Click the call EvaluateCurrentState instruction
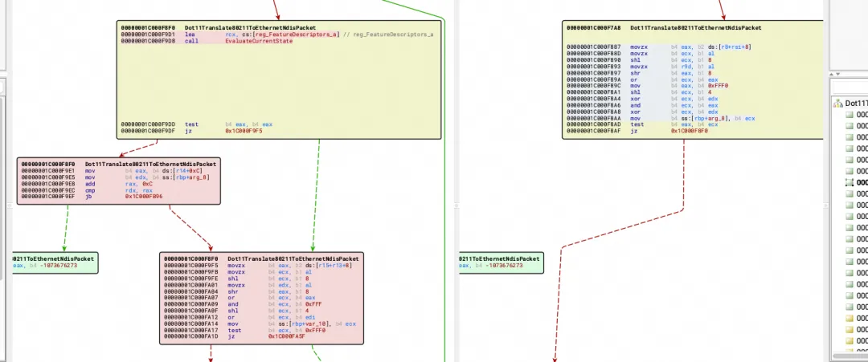The height and width of the screenshot is (362, 868). click(207, 41)
